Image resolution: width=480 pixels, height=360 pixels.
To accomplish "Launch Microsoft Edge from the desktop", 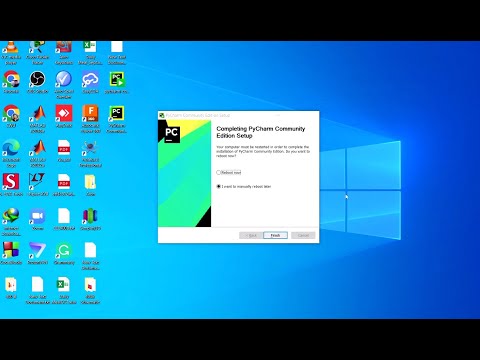I will [11, 153].
